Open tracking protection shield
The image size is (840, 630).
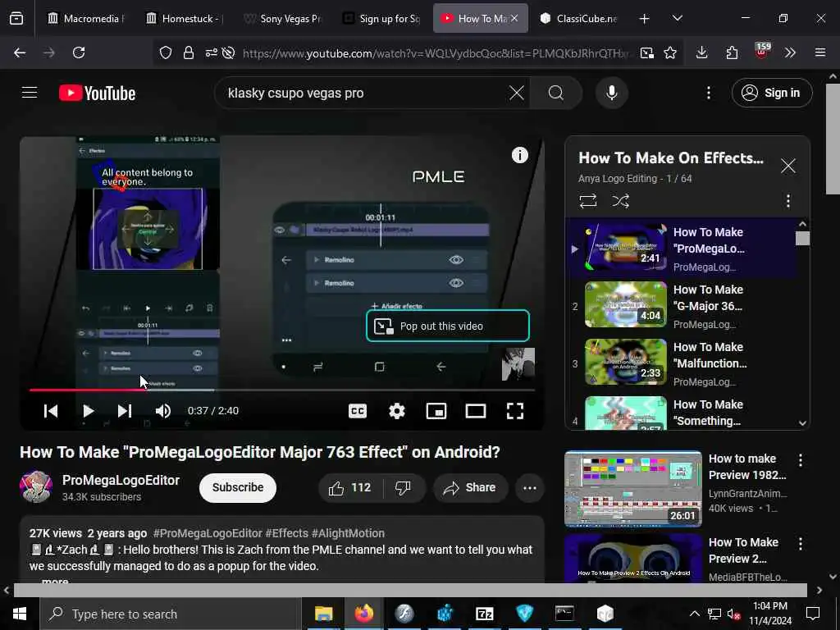(166, 52)
